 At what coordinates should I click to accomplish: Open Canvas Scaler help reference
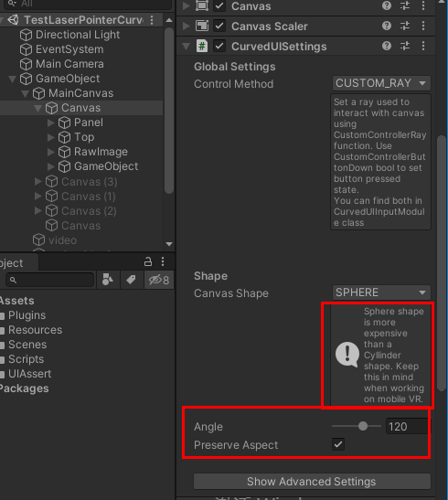[x=387, y=26]
